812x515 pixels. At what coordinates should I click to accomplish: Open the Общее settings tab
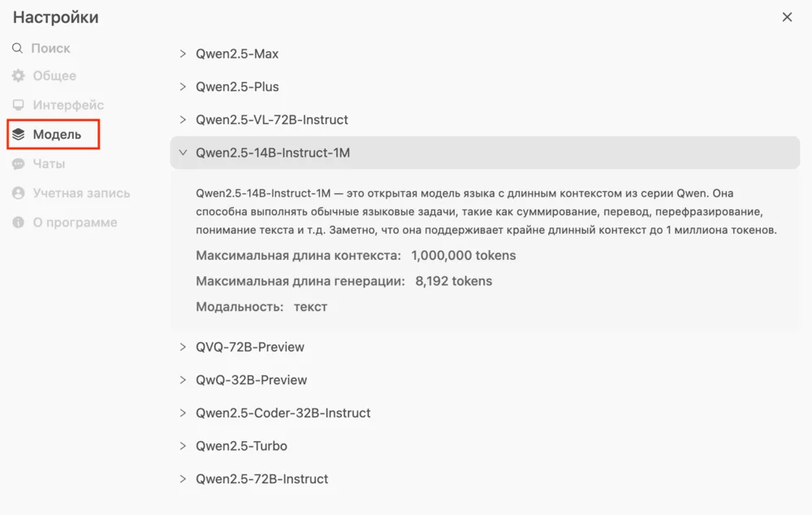tap(54, 76)
